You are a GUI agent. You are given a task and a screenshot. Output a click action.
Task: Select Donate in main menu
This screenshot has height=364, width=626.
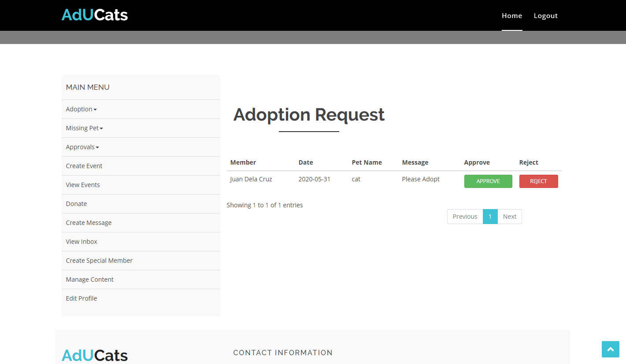[76, 204]
